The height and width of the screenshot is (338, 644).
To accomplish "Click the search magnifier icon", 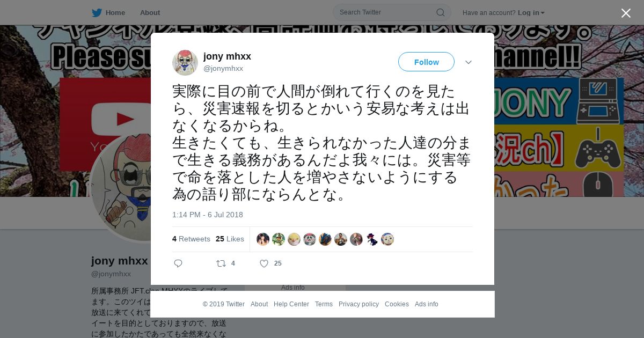I will coord(440,12).
